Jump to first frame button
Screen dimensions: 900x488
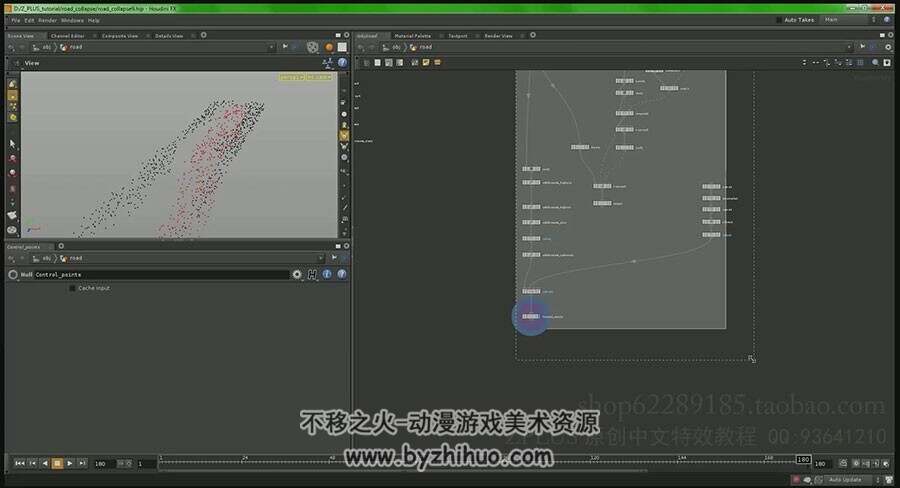[x=19, y=463]
